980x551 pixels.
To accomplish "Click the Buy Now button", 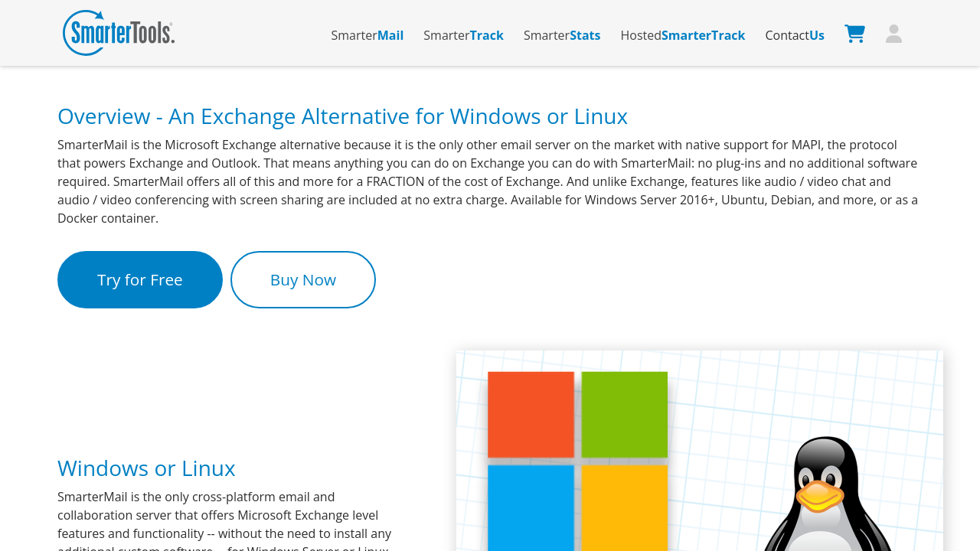I will tap(303, 280).
